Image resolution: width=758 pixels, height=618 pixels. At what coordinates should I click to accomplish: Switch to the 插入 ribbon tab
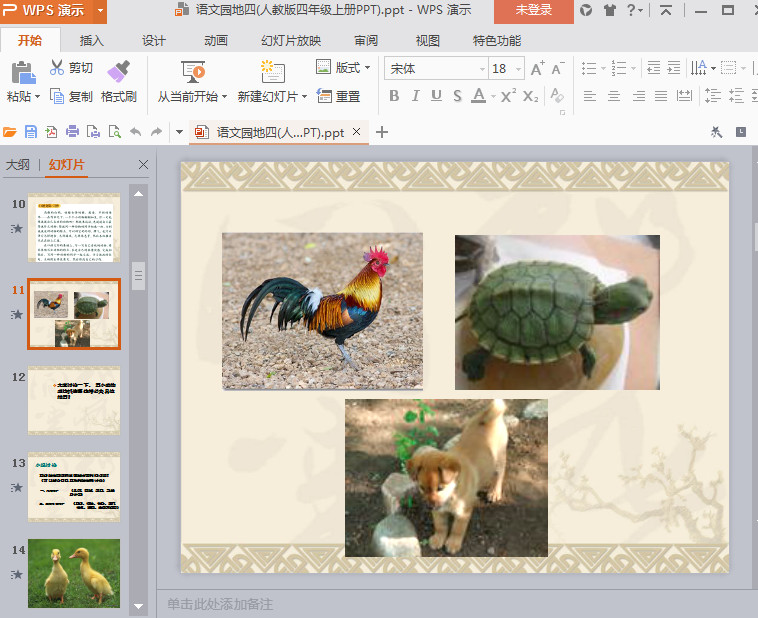pyautogui.click(x=92, y=41)
